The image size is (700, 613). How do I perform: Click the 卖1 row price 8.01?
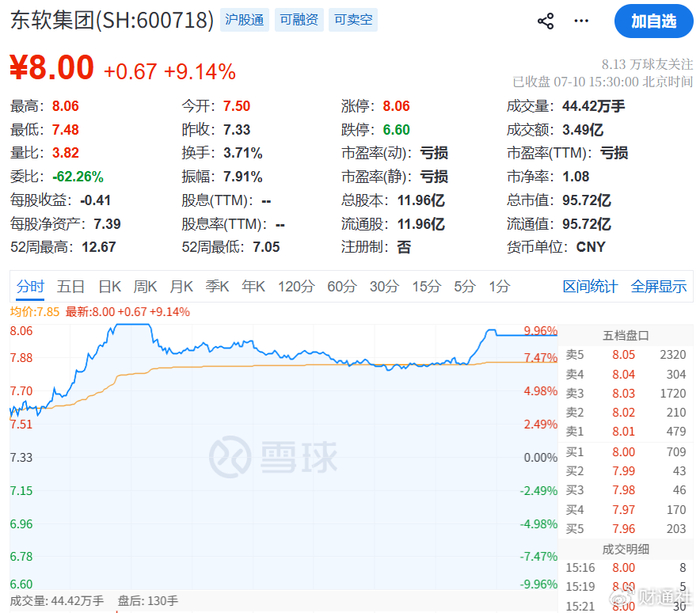[x=623, y=432]
